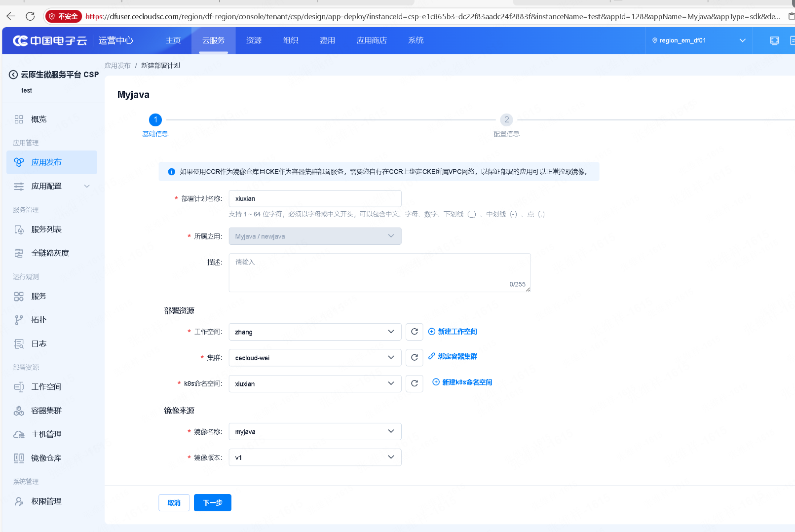This screenshot has width=795, height=532.
Task: Open the region_em_df01 region selector
Action: tap(698, 40)
